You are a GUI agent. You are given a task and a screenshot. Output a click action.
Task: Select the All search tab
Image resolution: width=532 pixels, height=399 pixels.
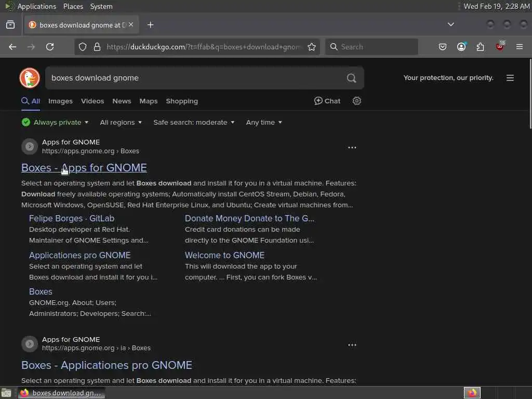tap(31, 101)
